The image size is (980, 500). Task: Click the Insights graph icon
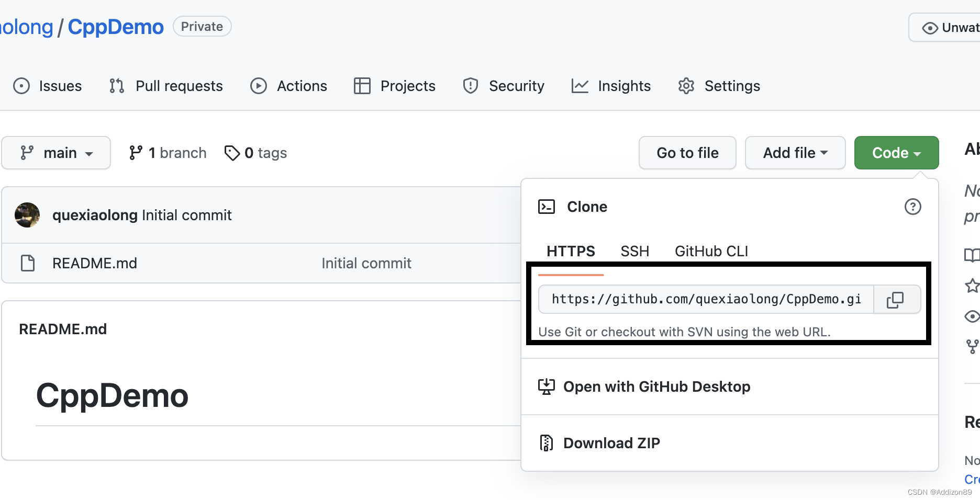point(580,86)
